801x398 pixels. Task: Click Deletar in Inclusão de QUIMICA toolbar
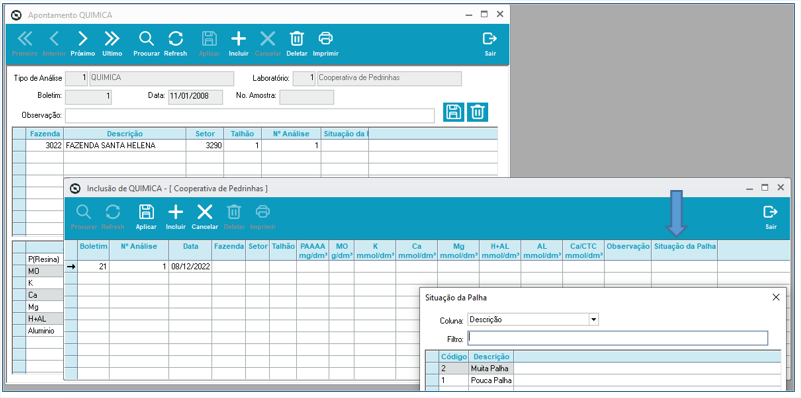234,217
